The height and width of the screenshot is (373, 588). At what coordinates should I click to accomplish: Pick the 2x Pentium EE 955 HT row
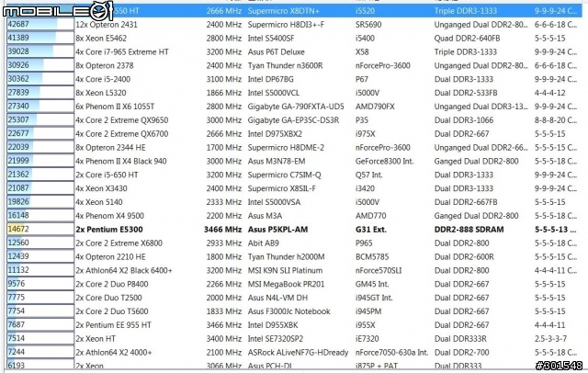point(294,325)
